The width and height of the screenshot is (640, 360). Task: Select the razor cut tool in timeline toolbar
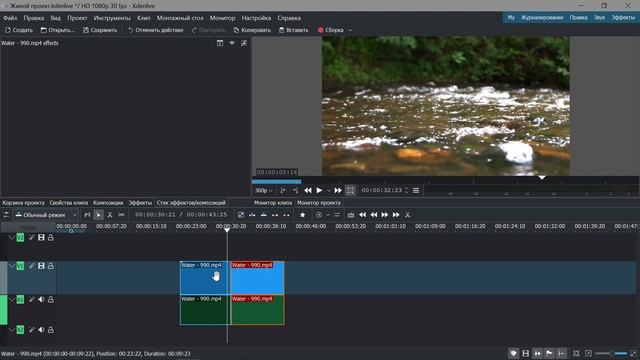(110, 215)
